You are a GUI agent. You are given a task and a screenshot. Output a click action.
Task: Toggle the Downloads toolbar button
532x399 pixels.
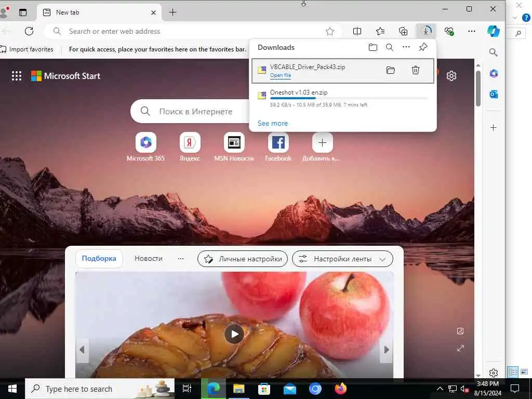coord(426,31)
